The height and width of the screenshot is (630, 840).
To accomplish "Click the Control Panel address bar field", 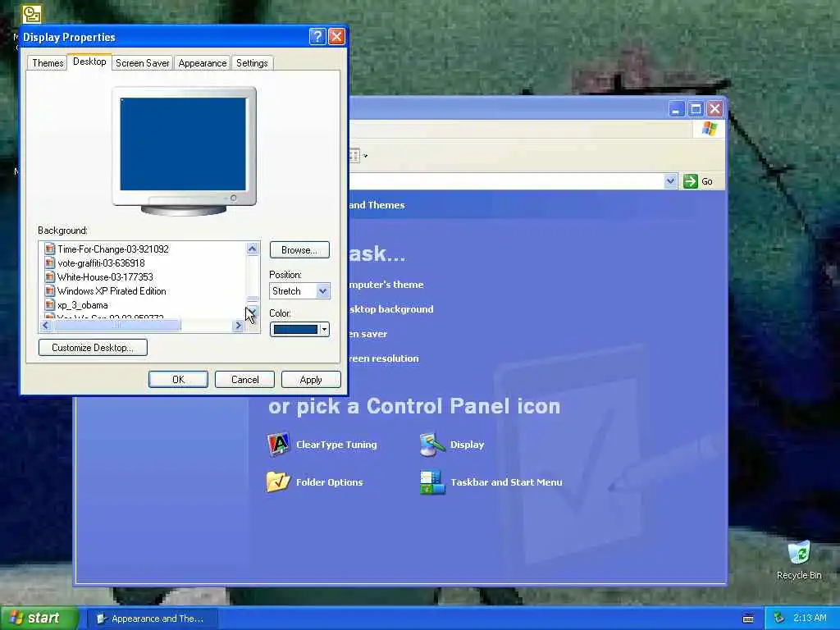I will point(506,181).
